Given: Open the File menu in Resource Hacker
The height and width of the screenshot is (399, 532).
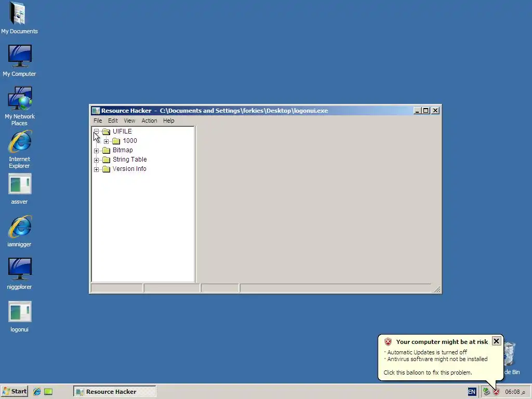Looking at the screenshot, I should coord(98,121).
